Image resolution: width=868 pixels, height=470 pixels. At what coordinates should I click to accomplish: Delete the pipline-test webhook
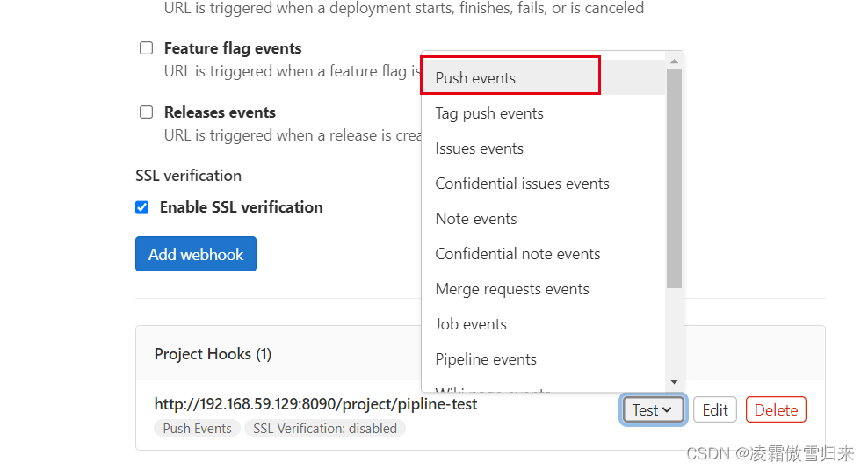coord(776,409)
